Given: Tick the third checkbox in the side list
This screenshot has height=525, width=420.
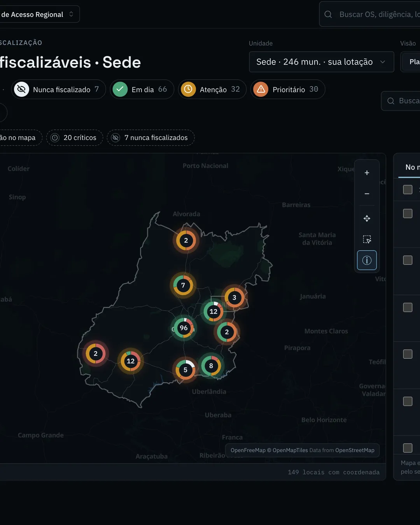Looking at the screenshot, I should click(x=408, y=260).
